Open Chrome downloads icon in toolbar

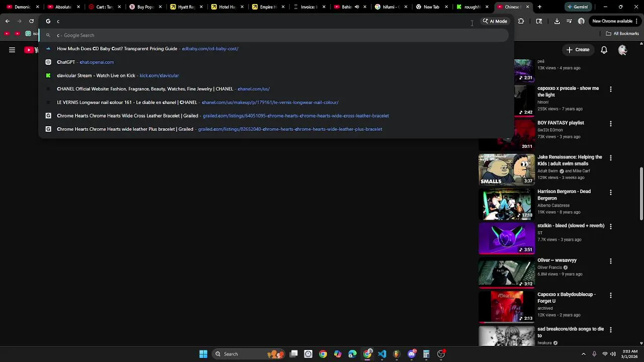pyautogui.click(x=557, y=21)
